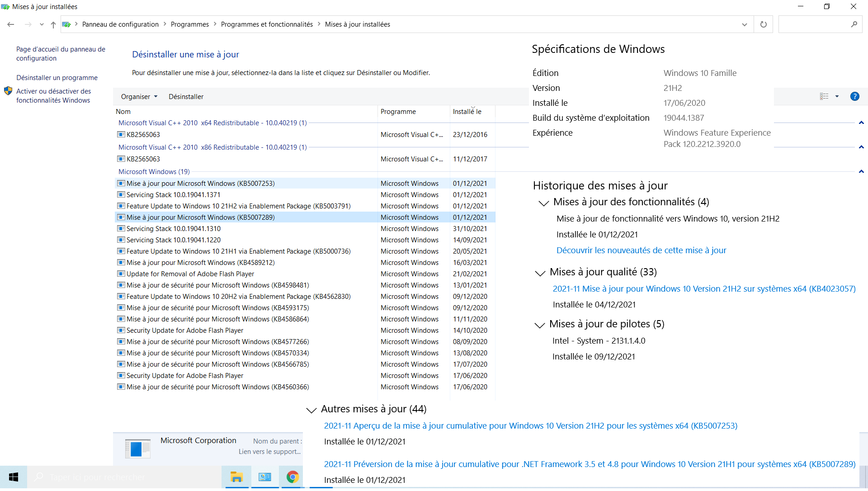The height and width of the screenshot is (491, 868).
Task: Click the icon of Feature Update KB5000736
Action: point(121,251)
